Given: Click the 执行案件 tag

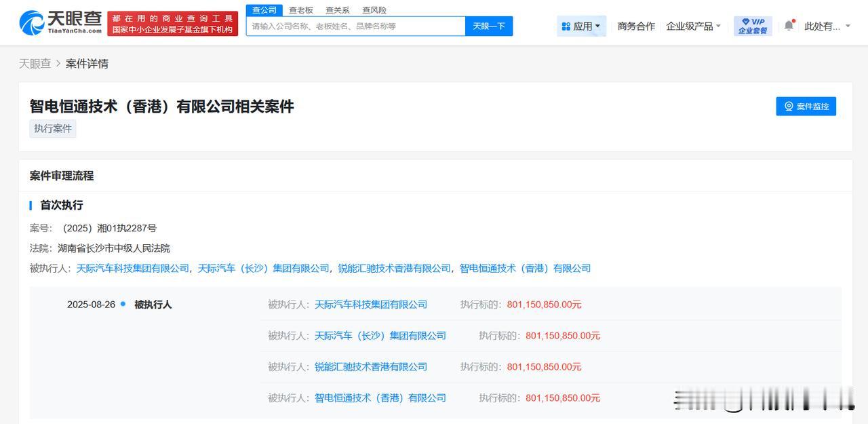Looking at the screenshot, I should click(x=53, y=129).
